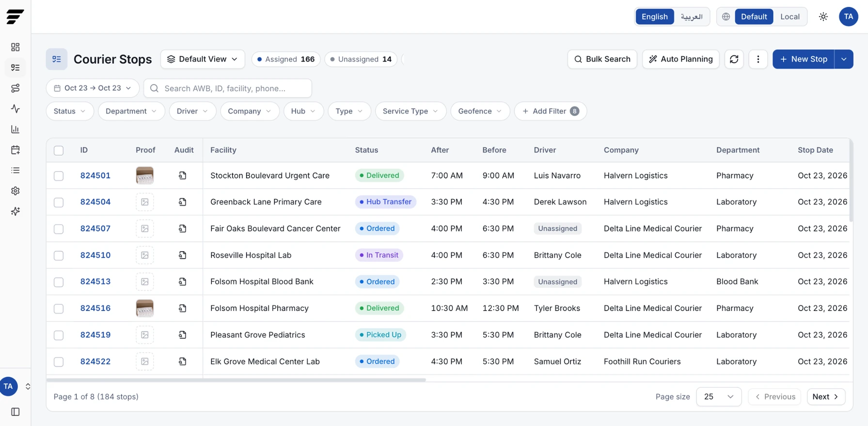The height and width of the screenshot is (426, 868).
Task: Check the select-all header checkbox
Action: (59, 150)
